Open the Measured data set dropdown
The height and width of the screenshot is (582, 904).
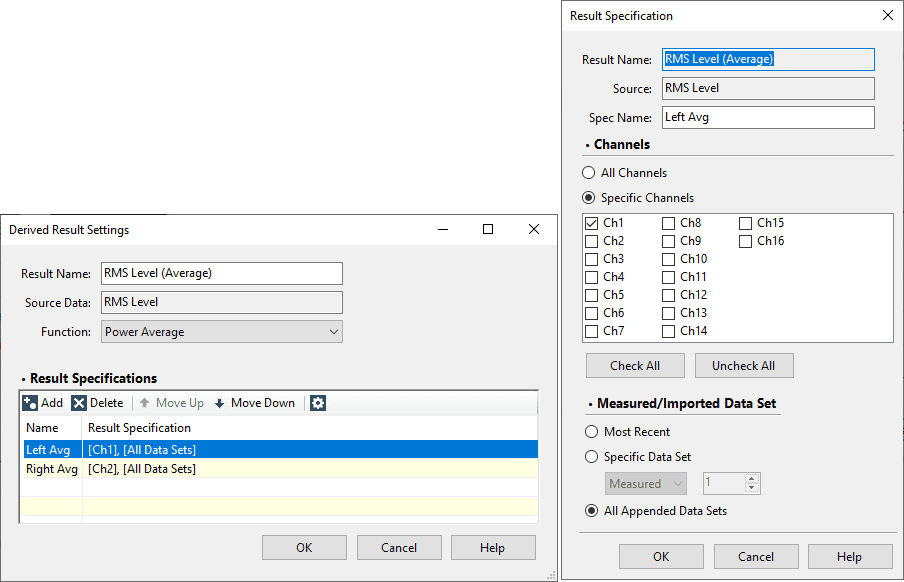pyautogui.click(x=646, y=484)
